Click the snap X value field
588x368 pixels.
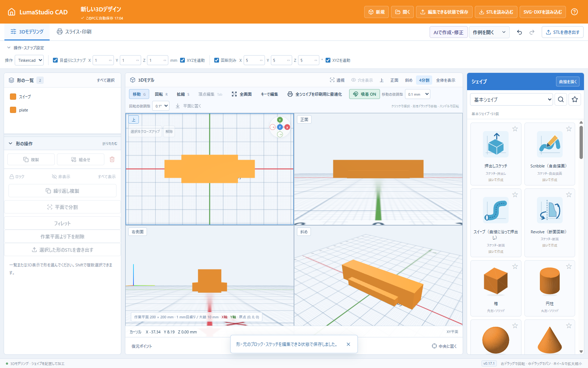pyautogui.click(x=103, y=60)
